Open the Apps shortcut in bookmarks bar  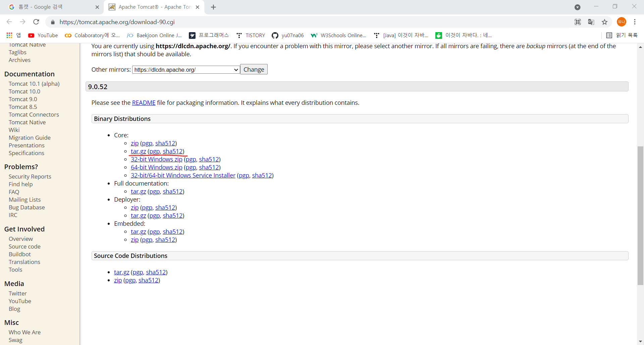[13, 35]
